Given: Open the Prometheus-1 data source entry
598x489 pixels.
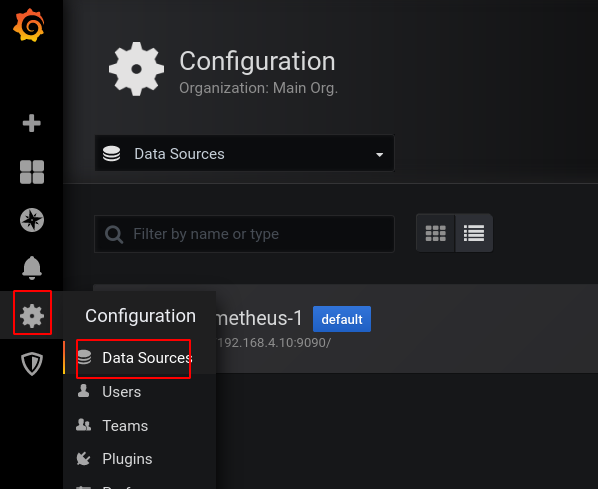Looking at the screenshot, I should click(x=345, y=328).
